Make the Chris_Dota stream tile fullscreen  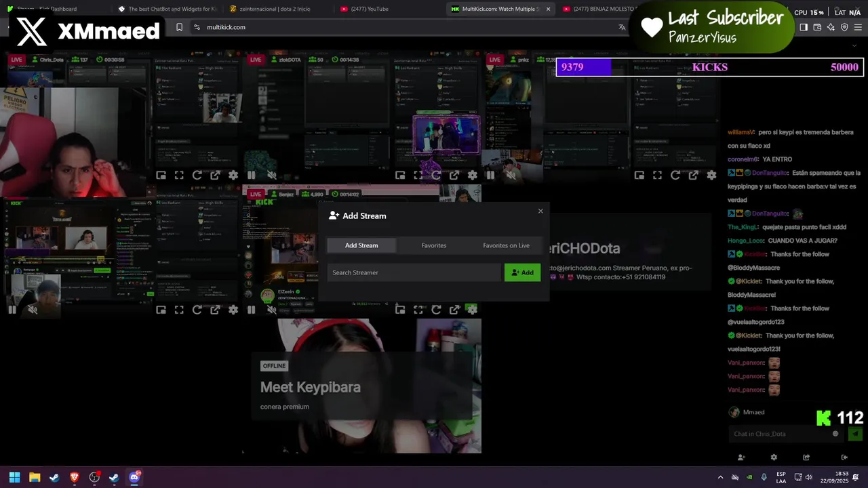179,175
